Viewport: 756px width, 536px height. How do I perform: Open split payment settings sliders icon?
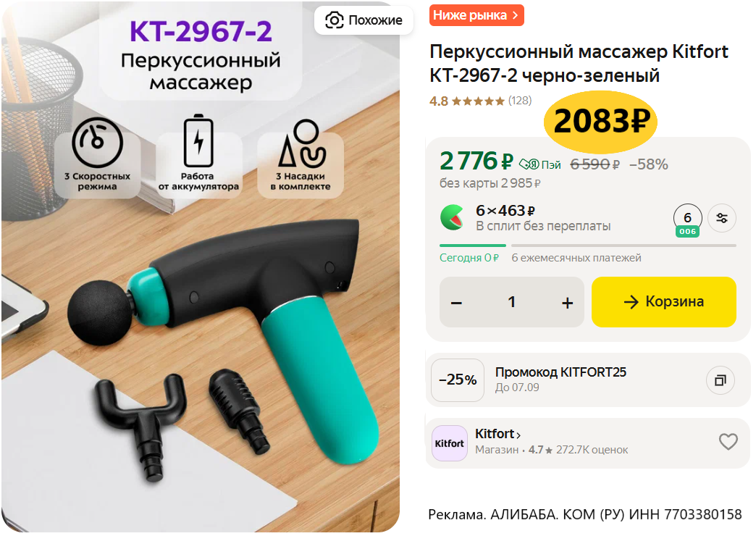click(x=722, y=218)
